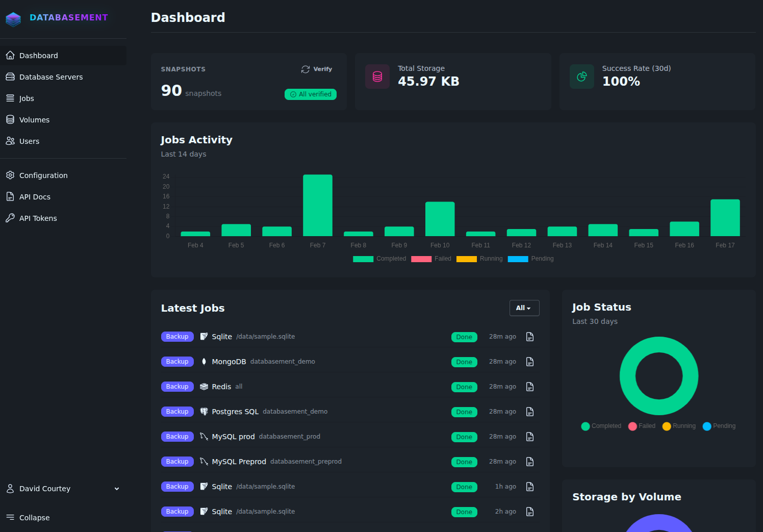This screenshot has width=763, height=532.
Task: Click databasement_prod database name
Action: coord(290,437)
